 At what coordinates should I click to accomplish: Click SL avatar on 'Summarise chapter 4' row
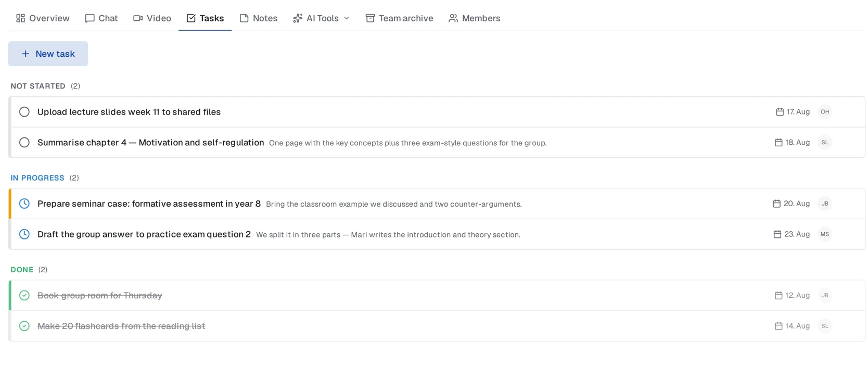tap(825, 143)
